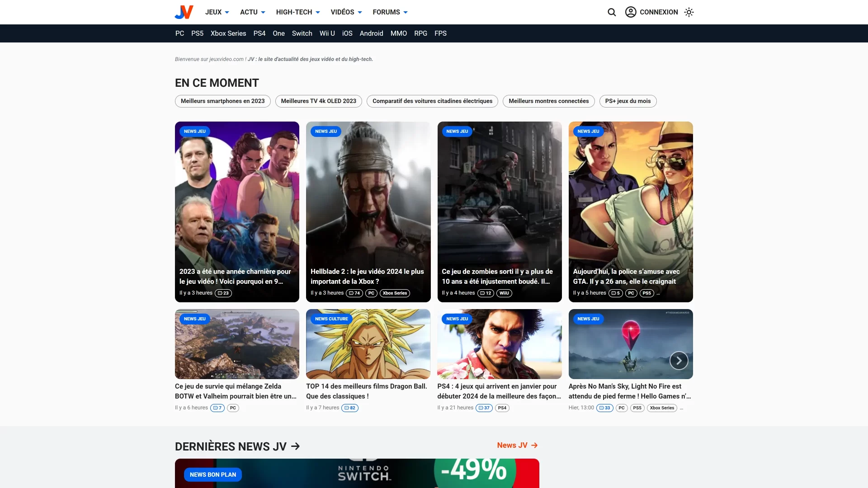The width and height of the screenshot is (868, 488).
Task: Click the orange arrow beside News JV
Action: pos(534,446)
